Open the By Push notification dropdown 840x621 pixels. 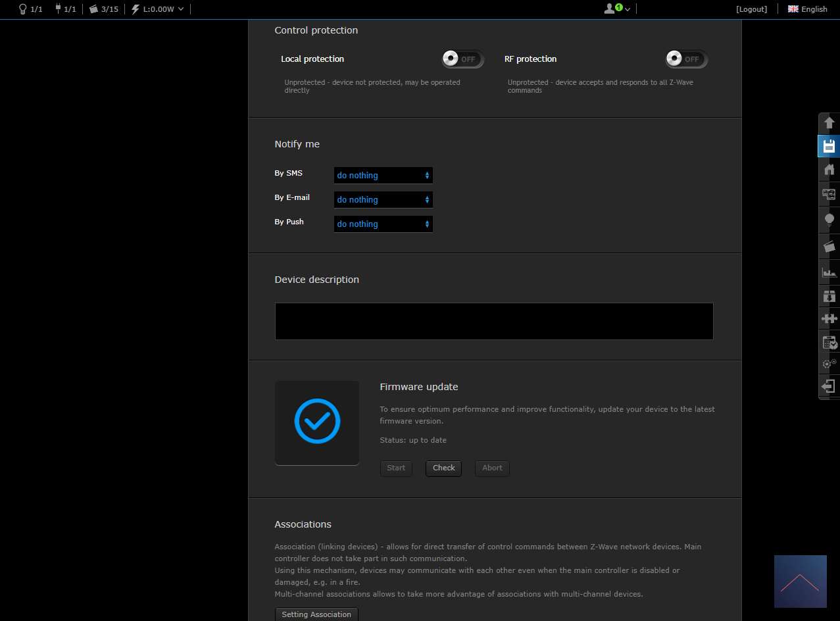click(x=383, y=224)
